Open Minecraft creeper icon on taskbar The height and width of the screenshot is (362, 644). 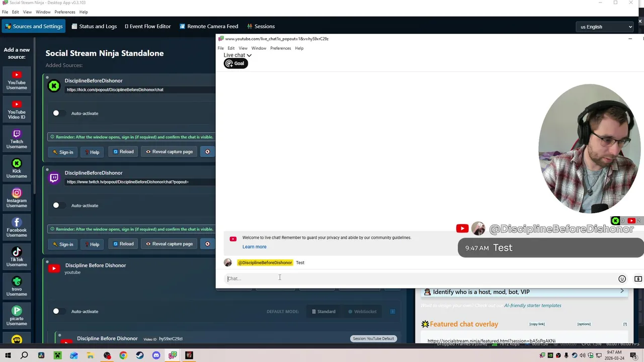pos(57,355)
